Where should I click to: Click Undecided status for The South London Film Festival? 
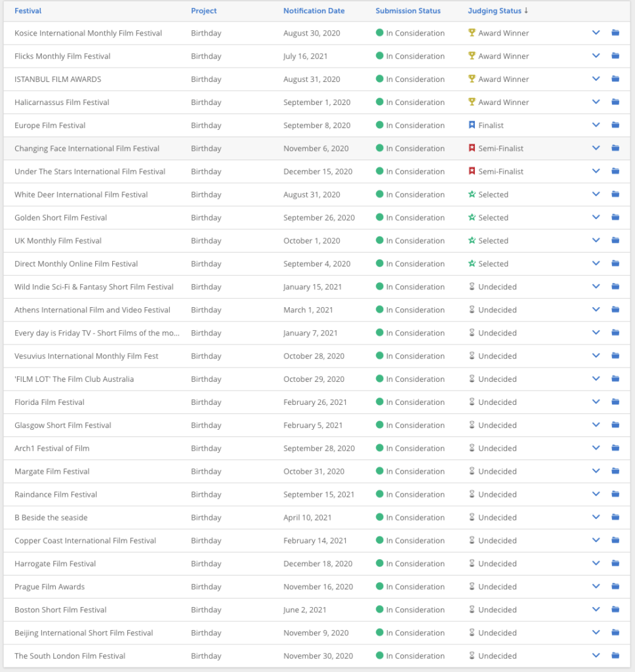(x=497, y=656)
